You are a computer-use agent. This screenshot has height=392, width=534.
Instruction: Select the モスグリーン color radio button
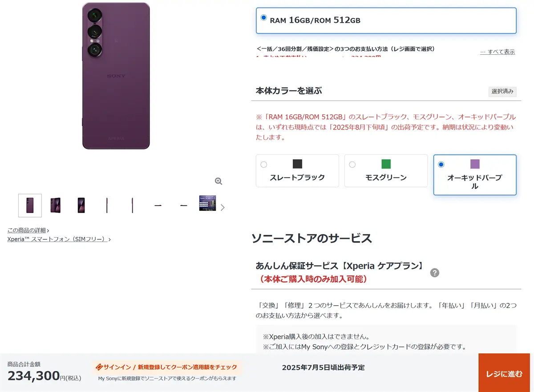coord(352,165)
